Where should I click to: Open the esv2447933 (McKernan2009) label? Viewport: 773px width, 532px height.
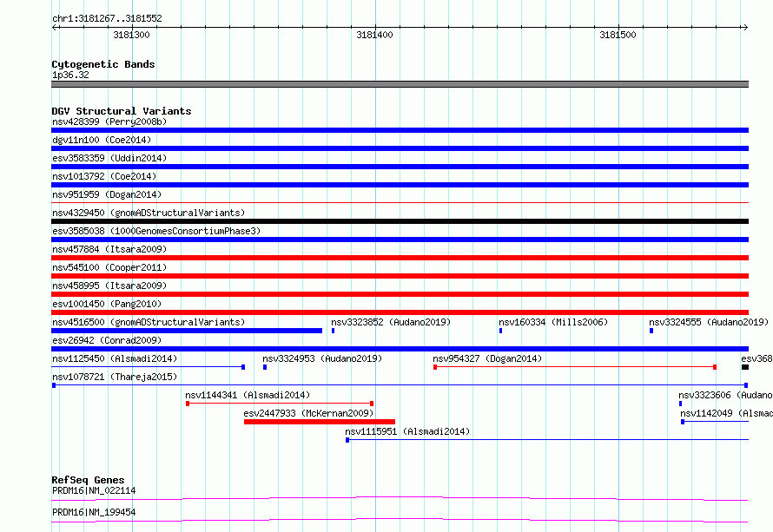tap(308, 413)
